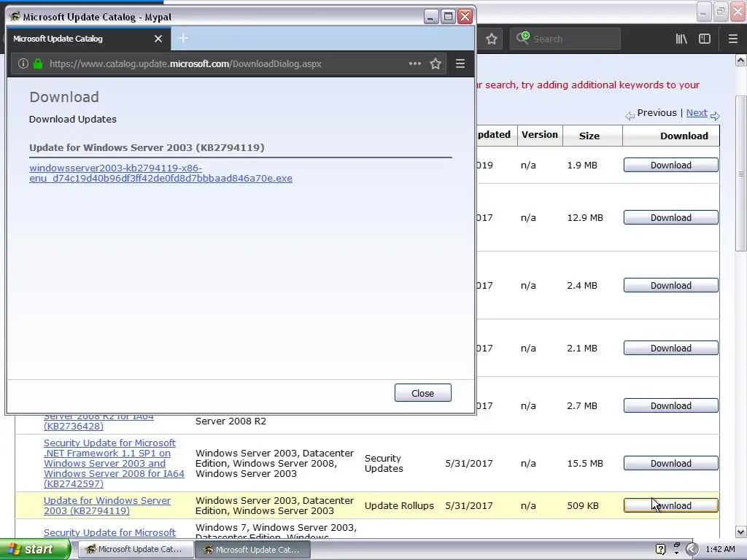Switch to second Microsoft Update Cat taskbar item
Image resolution: width=747 pixels, height=560 pixels.
[x=252, y=550]
